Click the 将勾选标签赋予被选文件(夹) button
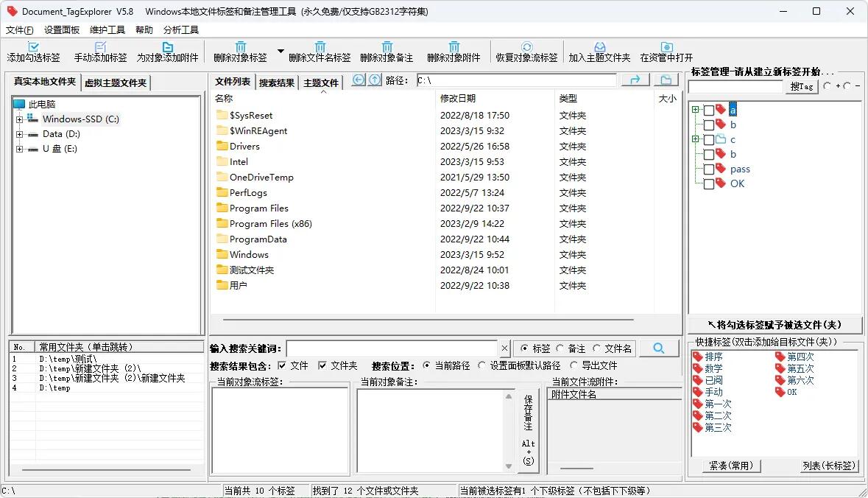This screenshot has width=868, height=498. (774, 325)
